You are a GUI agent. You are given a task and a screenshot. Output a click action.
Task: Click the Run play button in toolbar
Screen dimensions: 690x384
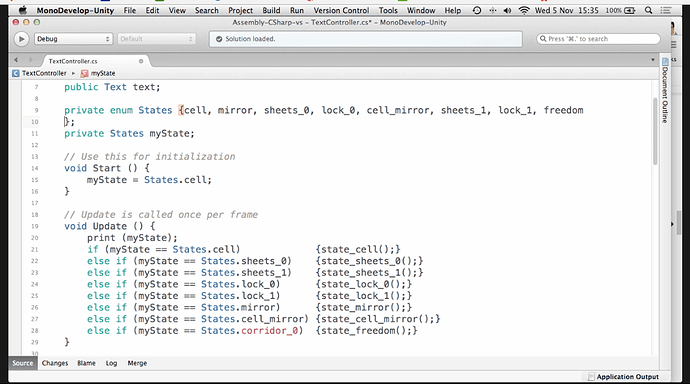click(21, 39)
